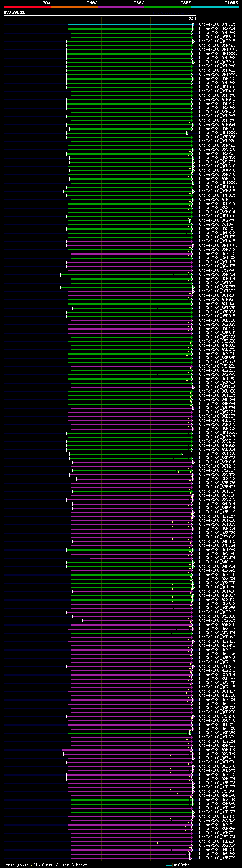242x868 pixels.
Task: Select UniRef100_C5YPR0 label
Action: point(217,271)
